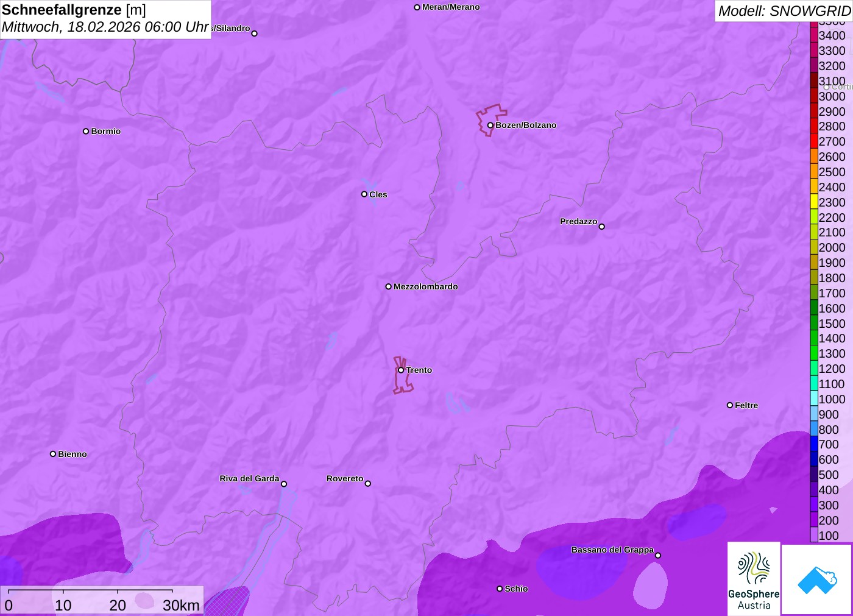The width and height of the screenshot is (853, 616).
Task: Click the 3400 legend value label
Action: pyautogui.click(x=832, y=35)
